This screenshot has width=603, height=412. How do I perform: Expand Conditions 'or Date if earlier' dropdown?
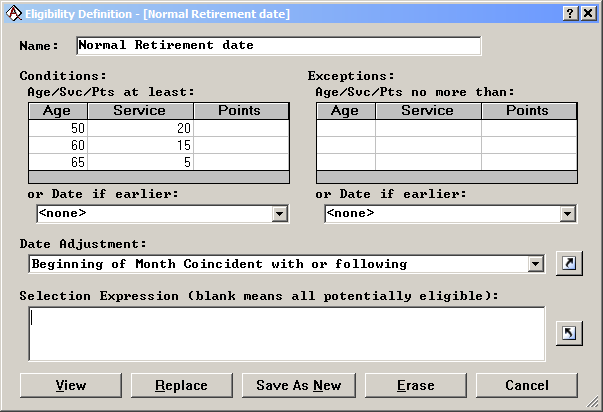279,213
